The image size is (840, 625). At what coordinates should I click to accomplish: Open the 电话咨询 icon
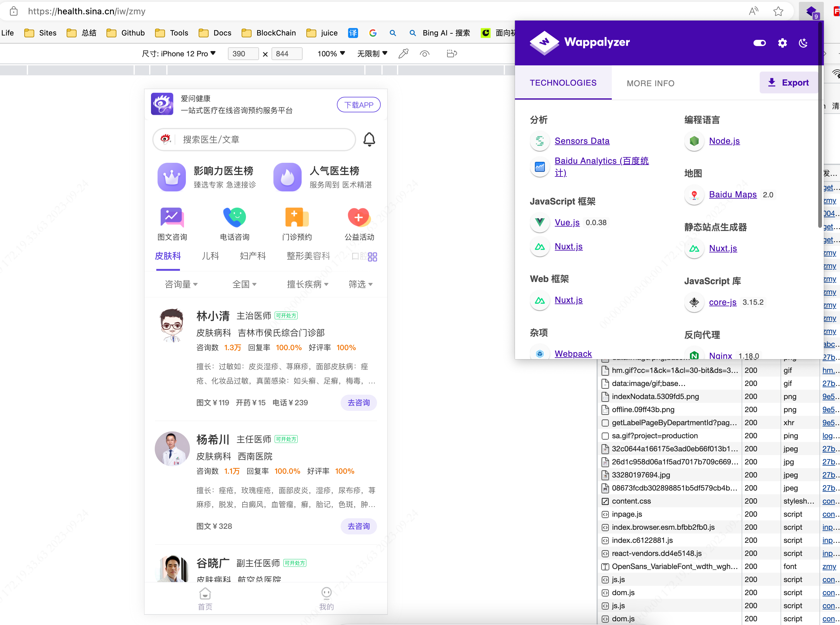point(234,217)
